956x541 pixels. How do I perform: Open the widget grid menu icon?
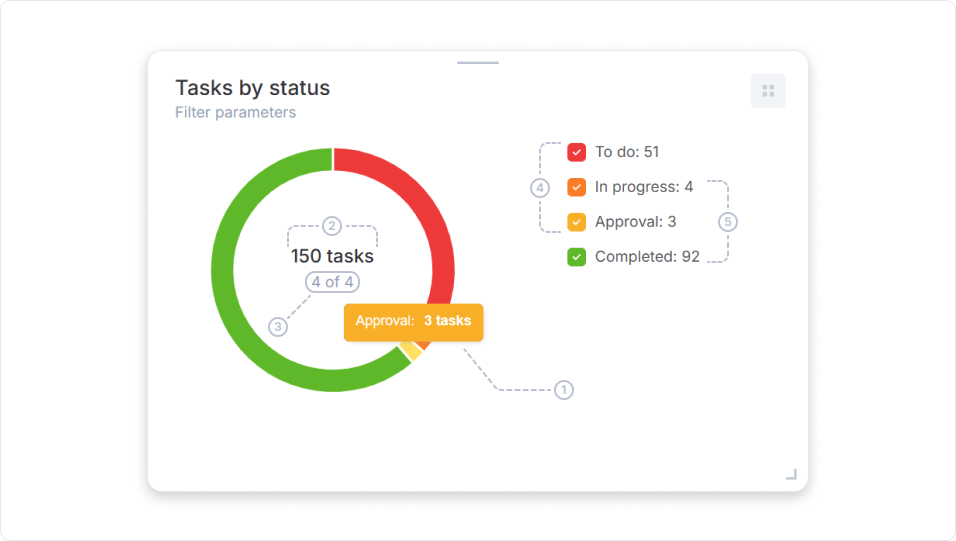click(x=768, y=91)
